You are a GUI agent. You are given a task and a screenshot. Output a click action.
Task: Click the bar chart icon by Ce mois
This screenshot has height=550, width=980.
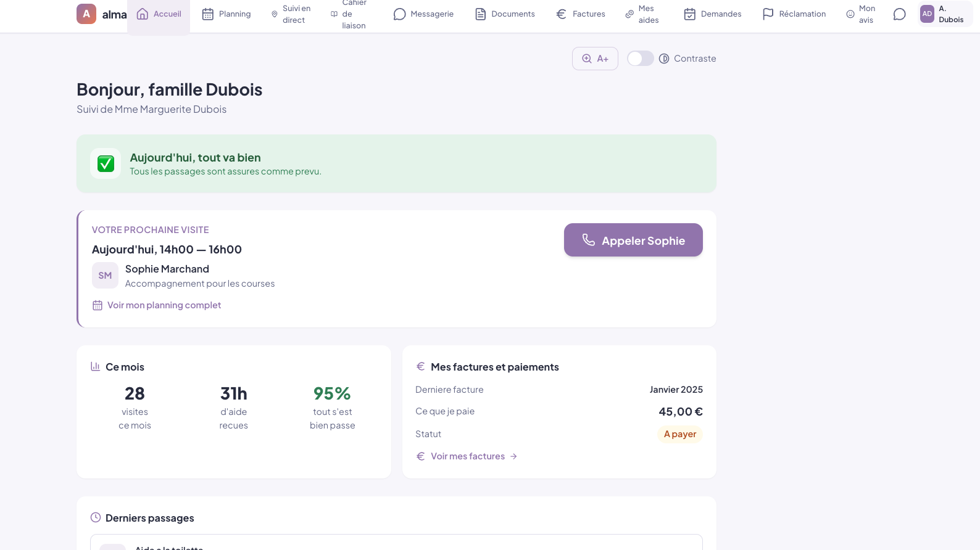pyautogui.click(x=96, y=366)
